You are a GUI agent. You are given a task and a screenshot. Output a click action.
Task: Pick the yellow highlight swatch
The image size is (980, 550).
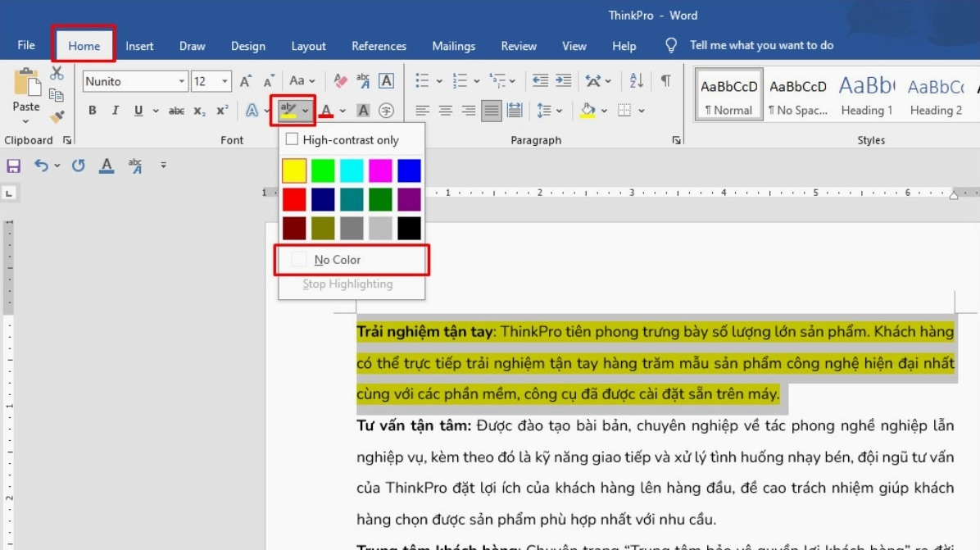pos(294,170)
